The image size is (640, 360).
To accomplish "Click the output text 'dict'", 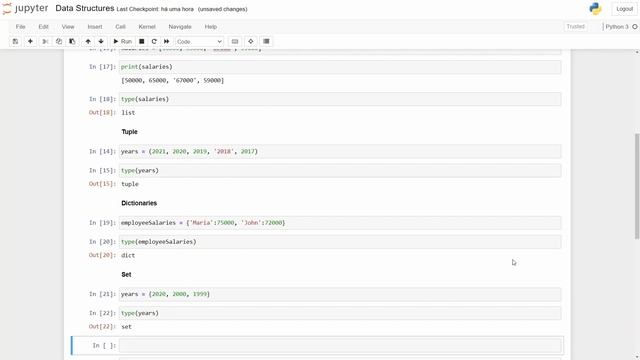I will [x=128, y=256].
